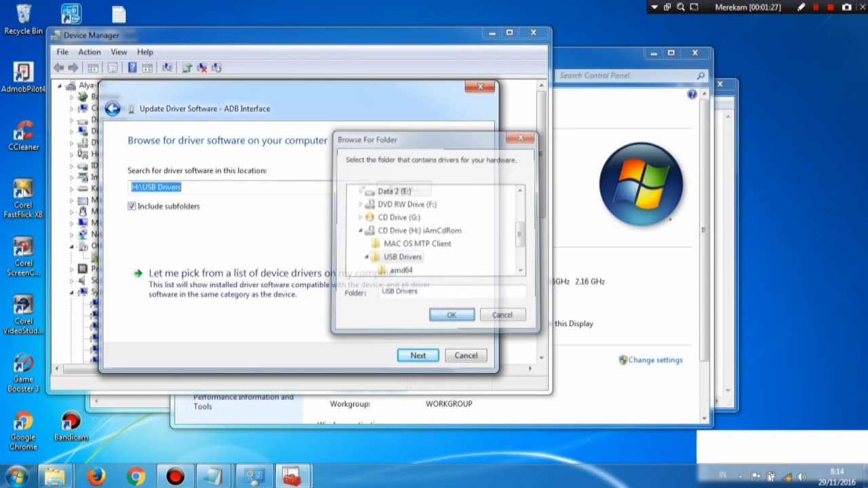Select Bandicam desktop icon
Image resolution: width=868 pixels, height=488 pixels.
point(71,426)
